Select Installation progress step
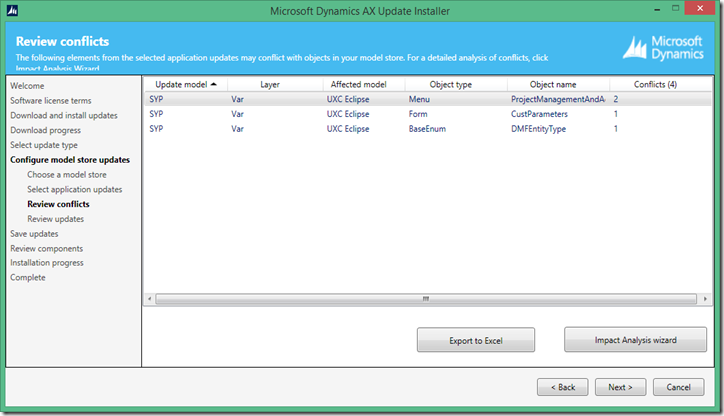The height and width of the screenshot is (416, 724). pyautogui.click(x=47, y=263)
